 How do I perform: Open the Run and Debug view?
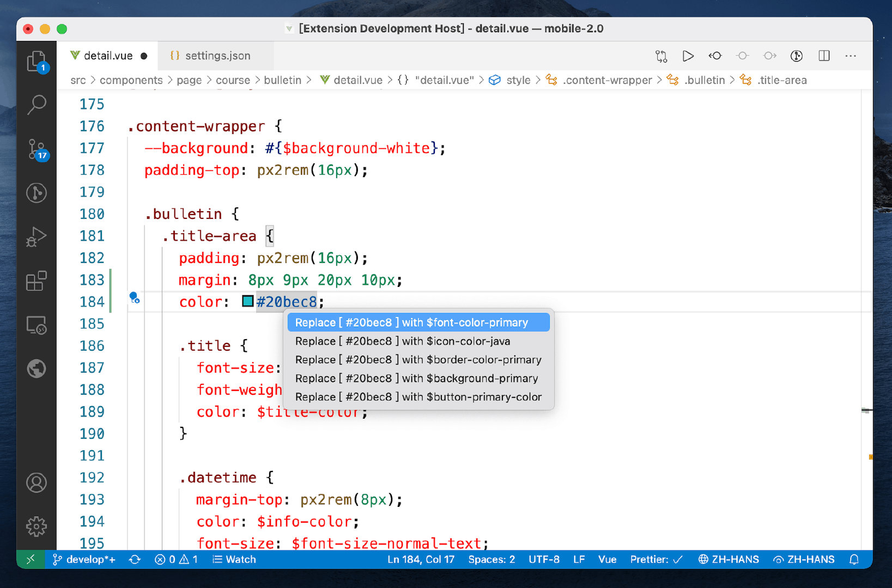(x=37, y=237)
